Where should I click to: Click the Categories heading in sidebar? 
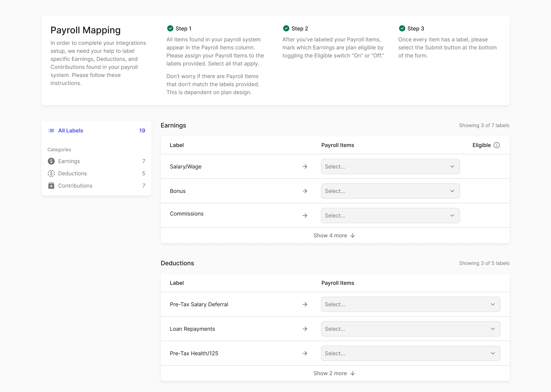coord(59,150)
